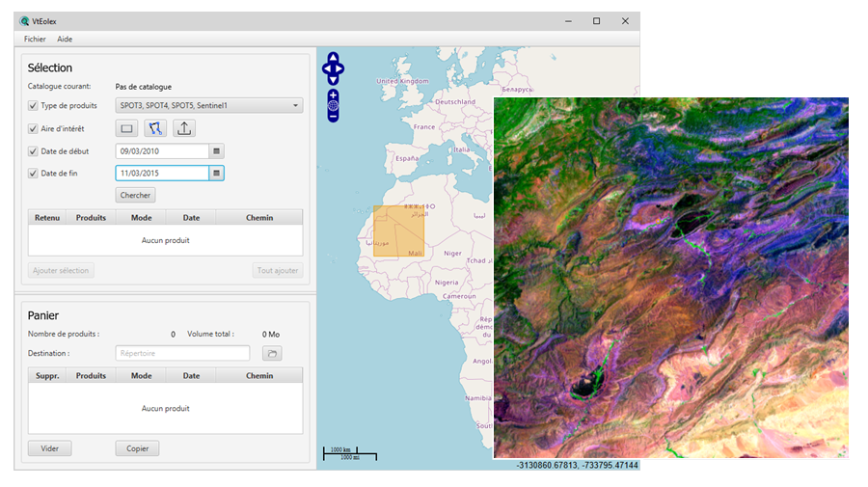The image size is (868, 487).
Task: Pan the map west with left arrow
Action: (x=327, y=68)
